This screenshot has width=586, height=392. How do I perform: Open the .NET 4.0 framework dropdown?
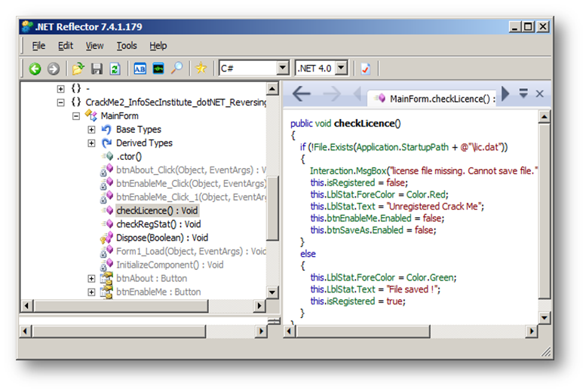(341, 69)
